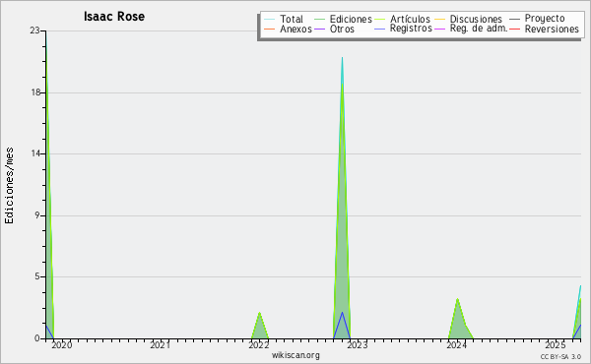
Task: Click the 2020 x-axis label
Action: pos(62,344)
